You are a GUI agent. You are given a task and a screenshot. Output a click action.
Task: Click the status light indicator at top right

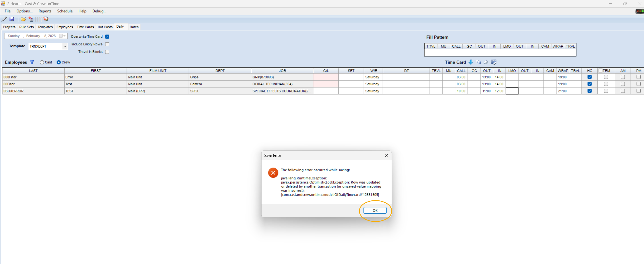pyautogui.click(x=639, y=11)
